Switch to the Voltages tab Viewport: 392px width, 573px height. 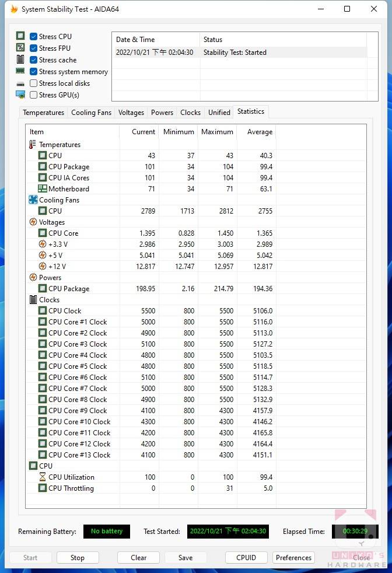131,113
